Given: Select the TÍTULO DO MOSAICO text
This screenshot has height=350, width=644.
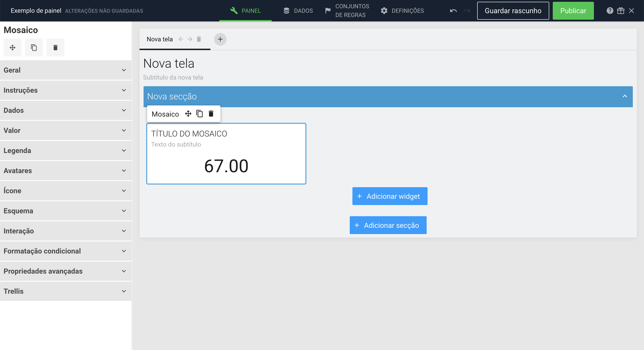Looking at the screenshot, I should pyautogui.click(x=189, y=134).
